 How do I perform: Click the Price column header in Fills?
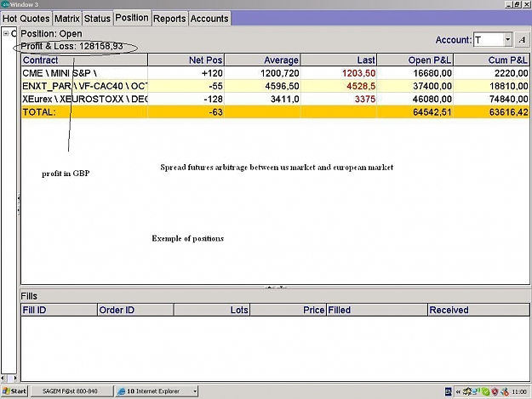pyautogui.click(x=289, y=310)
